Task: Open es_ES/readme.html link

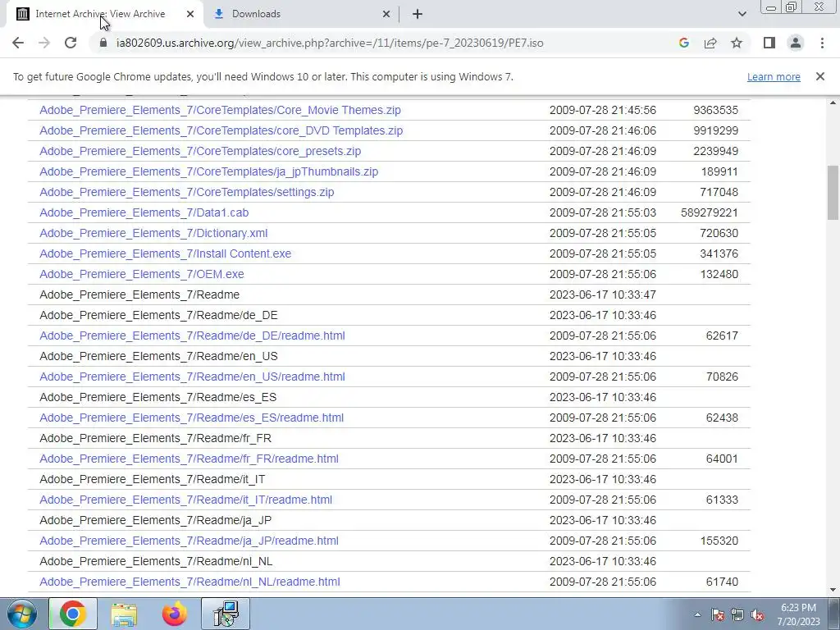Action: [x=192, y=418]
